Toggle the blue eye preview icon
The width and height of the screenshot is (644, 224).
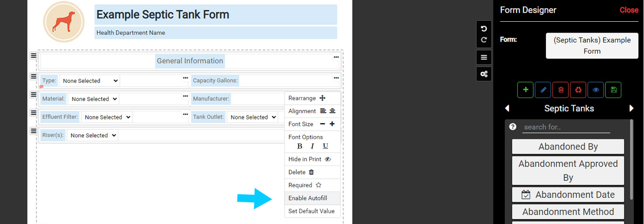[x=595, y=90]
